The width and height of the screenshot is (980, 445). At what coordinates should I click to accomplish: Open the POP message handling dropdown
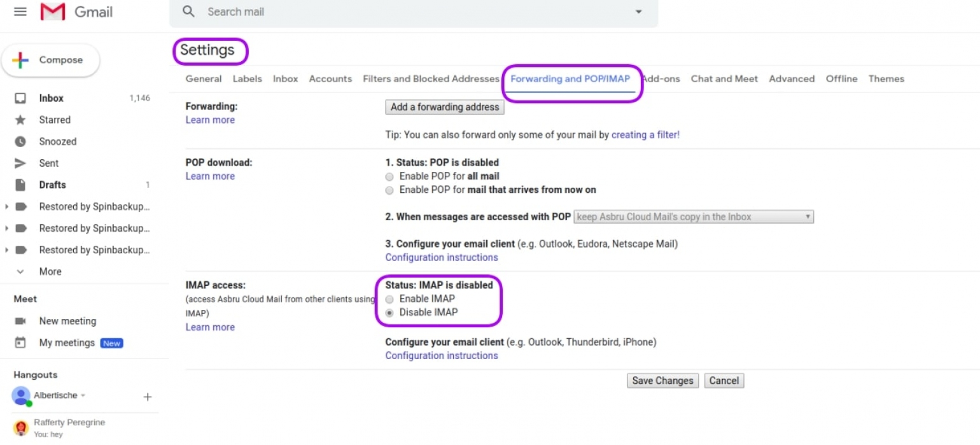(694, 216)
